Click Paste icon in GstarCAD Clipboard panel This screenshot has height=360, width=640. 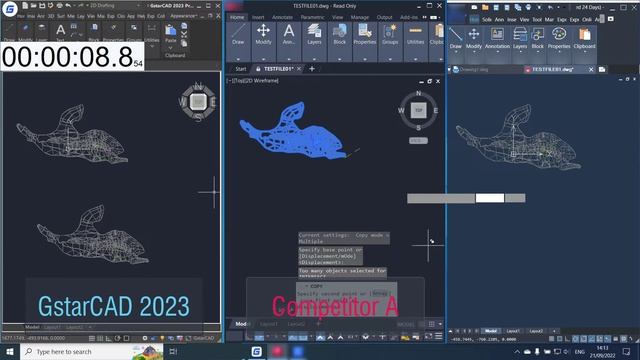point(171,31)
